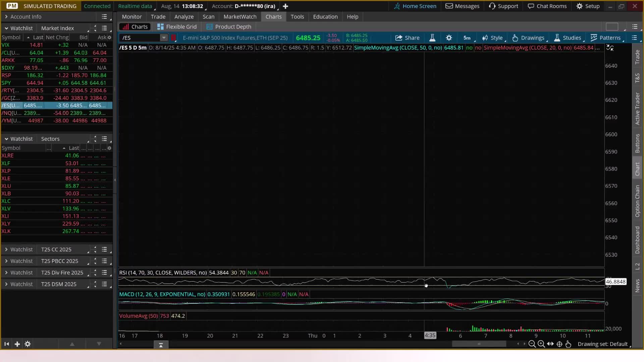Expand the Account Info section
The width and height of the screenshot is (644, 362).
tap(6, 16)
